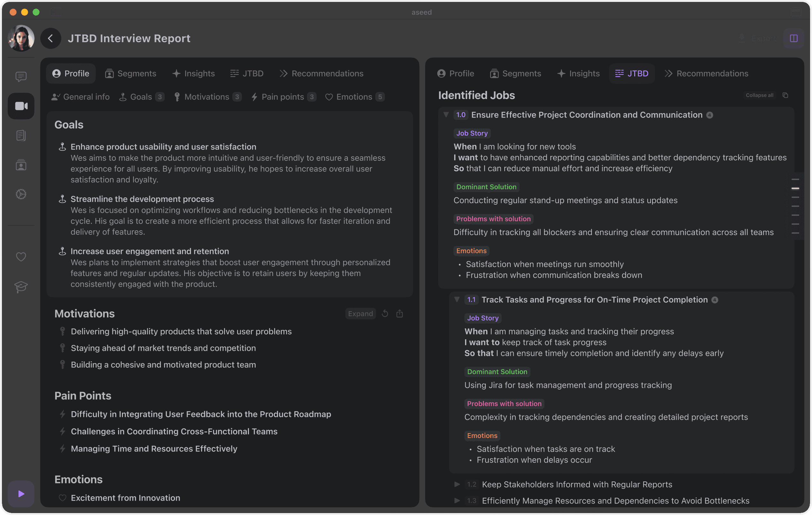Click the heart favorites sidebar icon
The width and height of the screenshot is (812, 515).
[x=21, y=257]
